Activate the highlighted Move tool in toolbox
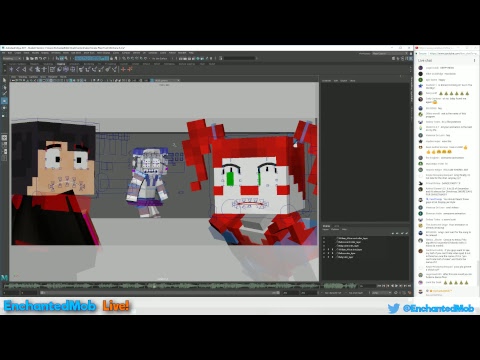 pyautogui.click(x=4, y=101)
